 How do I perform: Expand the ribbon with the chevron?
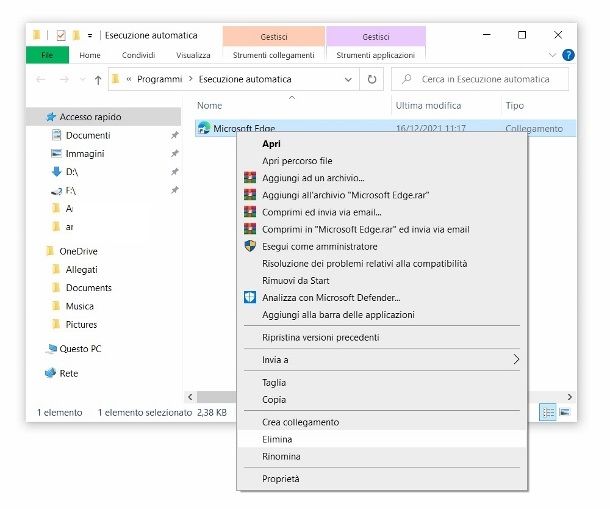point(552,55)
